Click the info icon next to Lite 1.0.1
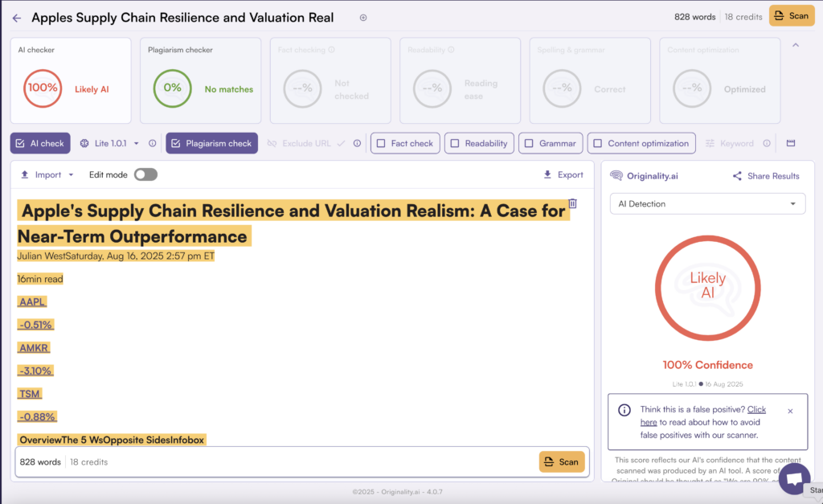This screenshot has width=823, height=504. pyautogui.click(x=152, y=143)
